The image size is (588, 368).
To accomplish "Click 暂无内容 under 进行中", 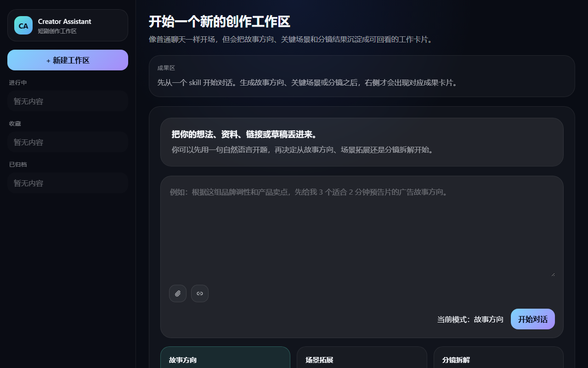I will pyautogui.click(x=68, y=101).
